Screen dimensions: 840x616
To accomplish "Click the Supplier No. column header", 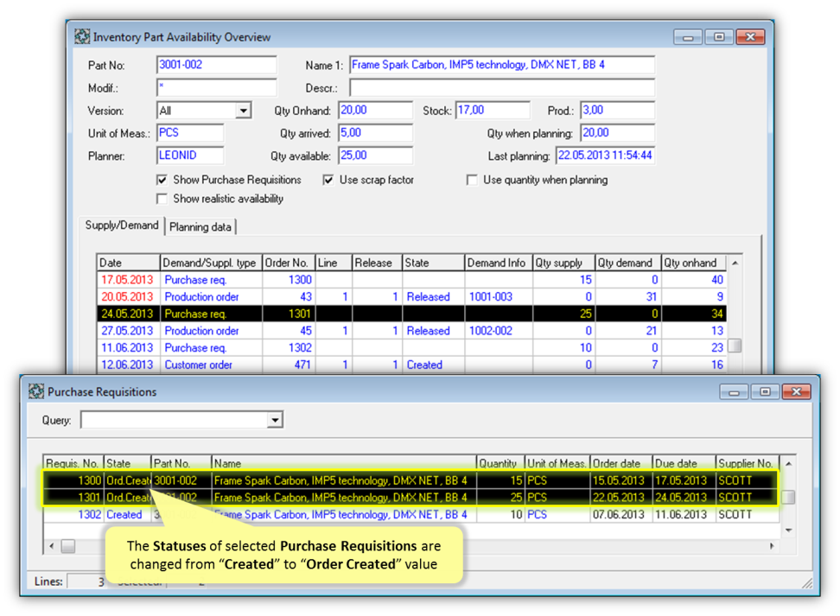I will (747, 463).
